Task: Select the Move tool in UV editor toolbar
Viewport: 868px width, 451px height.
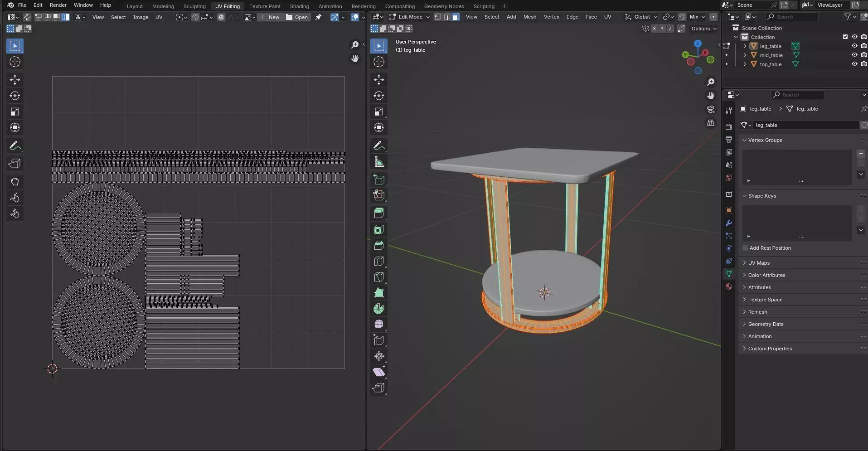Action: coord(15,80)
